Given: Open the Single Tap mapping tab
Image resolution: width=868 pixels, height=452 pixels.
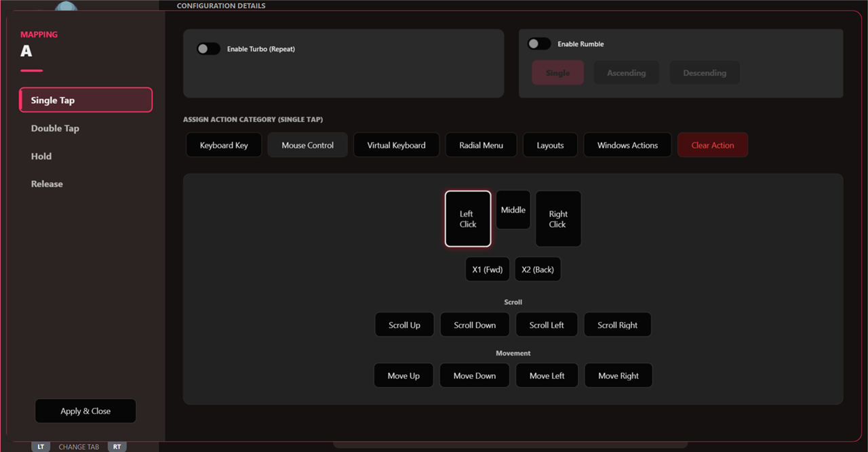Looking at the screenshot, I should (86, 100).
